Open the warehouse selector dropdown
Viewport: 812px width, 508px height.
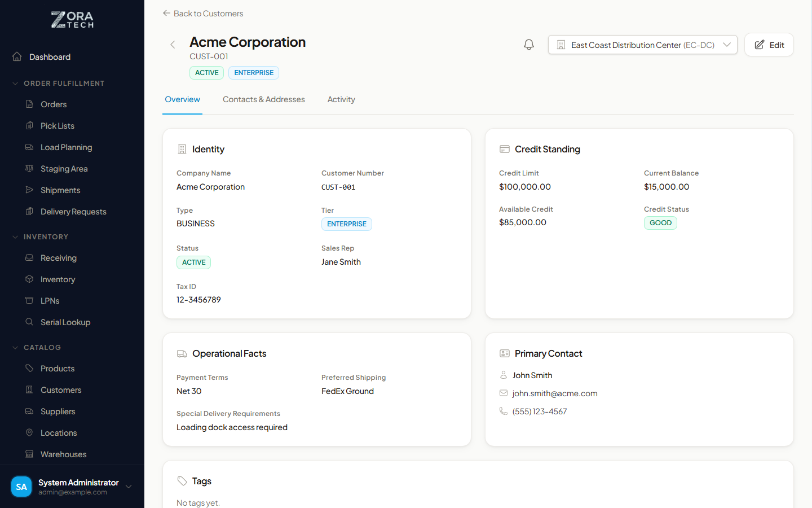(643, 45)
